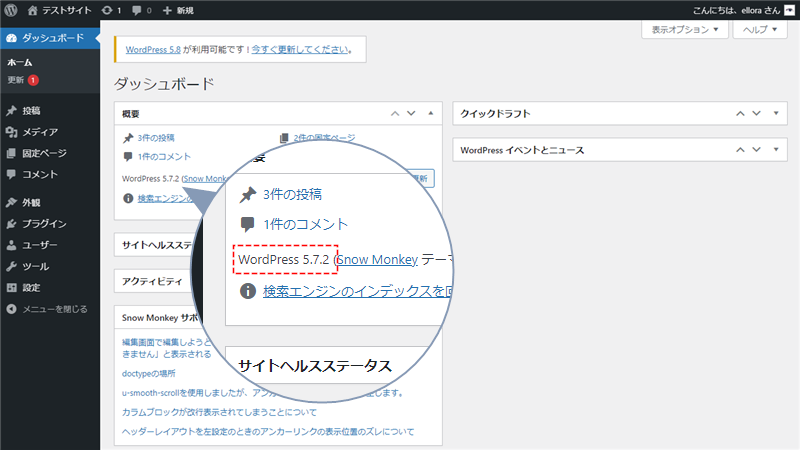
Task: Click the updates icon showing 1
Action: point(111,10)
